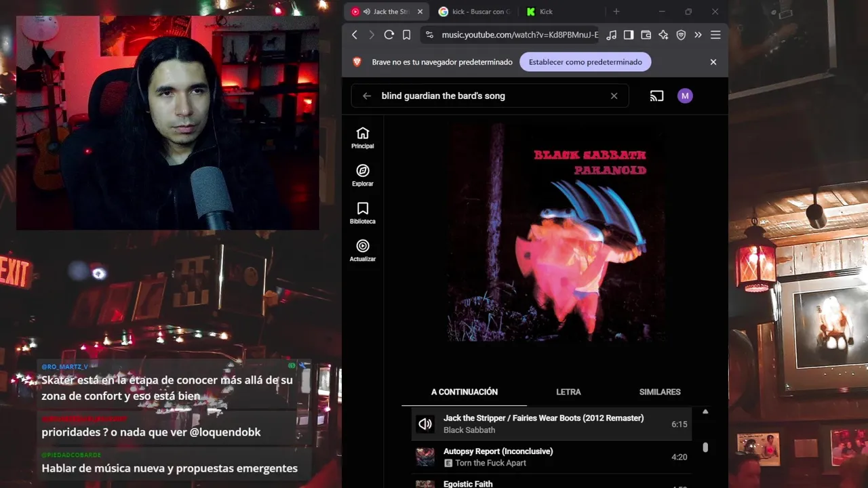Click Actualizar in sidebar
The width and height of the screenshot is (868, 488).
363,251
